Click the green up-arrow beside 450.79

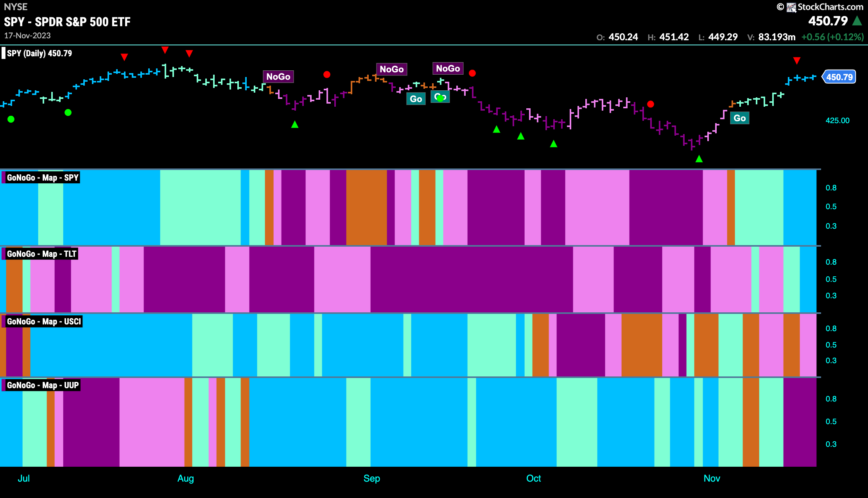click(x=857, y=21)
